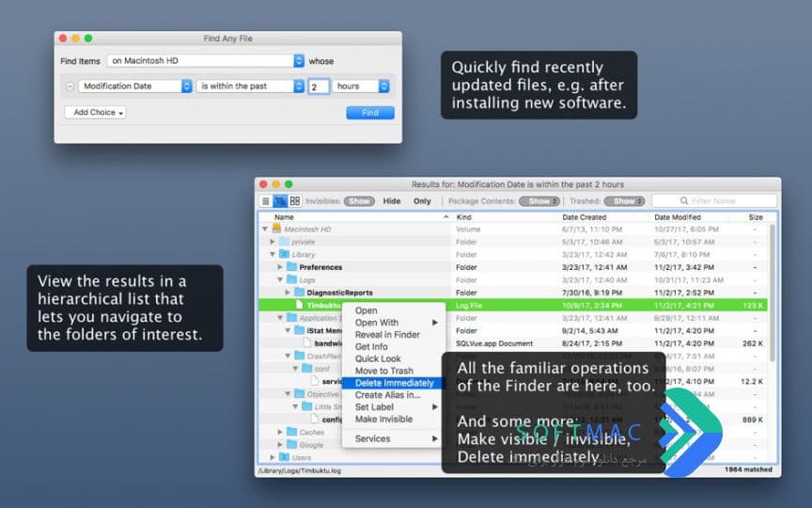Screen dimensions: 812x508
Task: Click the private folder icon
Action: tap(284, 242)
